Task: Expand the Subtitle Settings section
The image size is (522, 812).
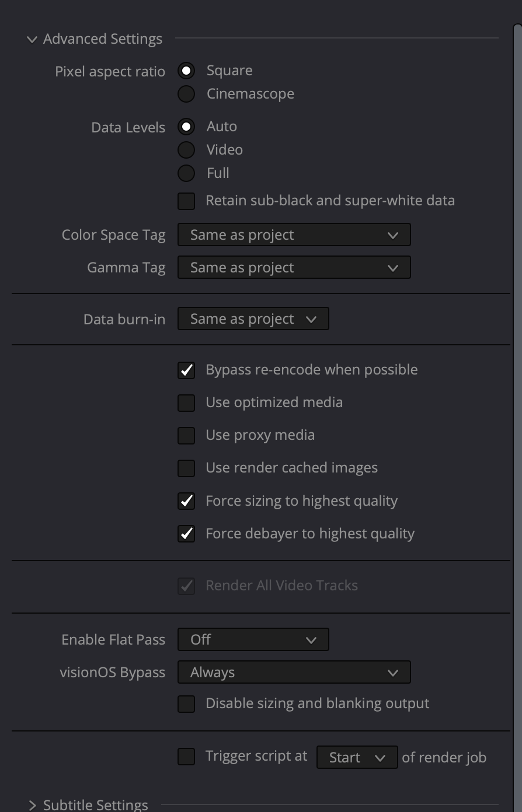Action: pos(32,805)
